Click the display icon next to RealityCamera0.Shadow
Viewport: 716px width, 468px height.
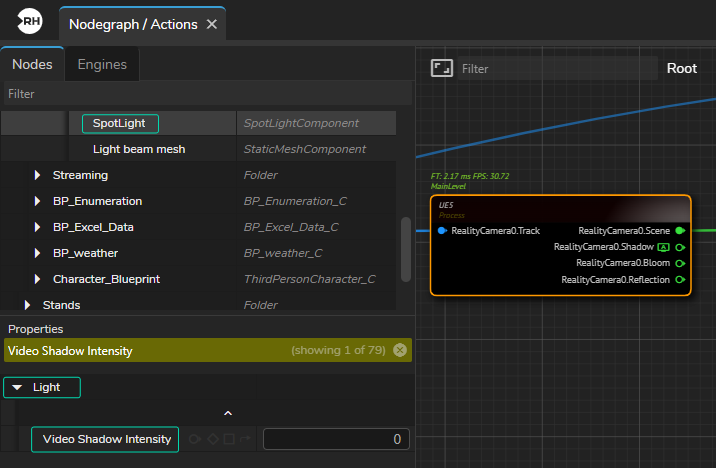tap(663, 247)
